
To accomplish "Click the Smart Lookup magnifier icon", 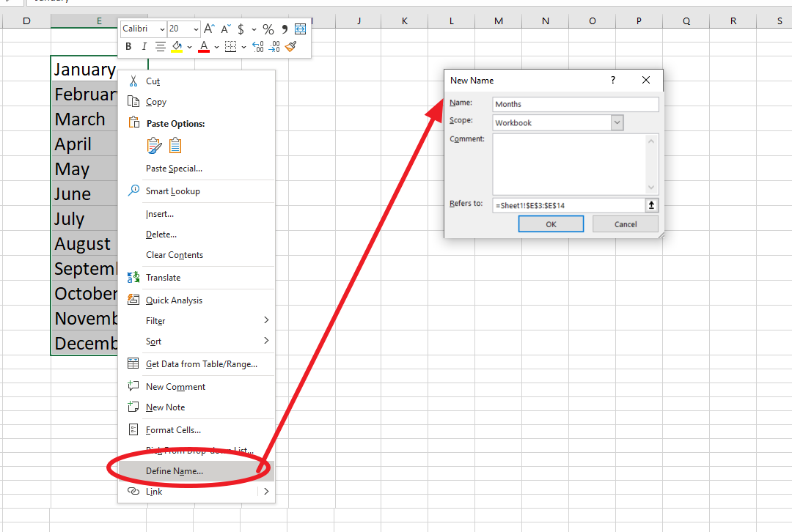I will (x=133, y=191).
